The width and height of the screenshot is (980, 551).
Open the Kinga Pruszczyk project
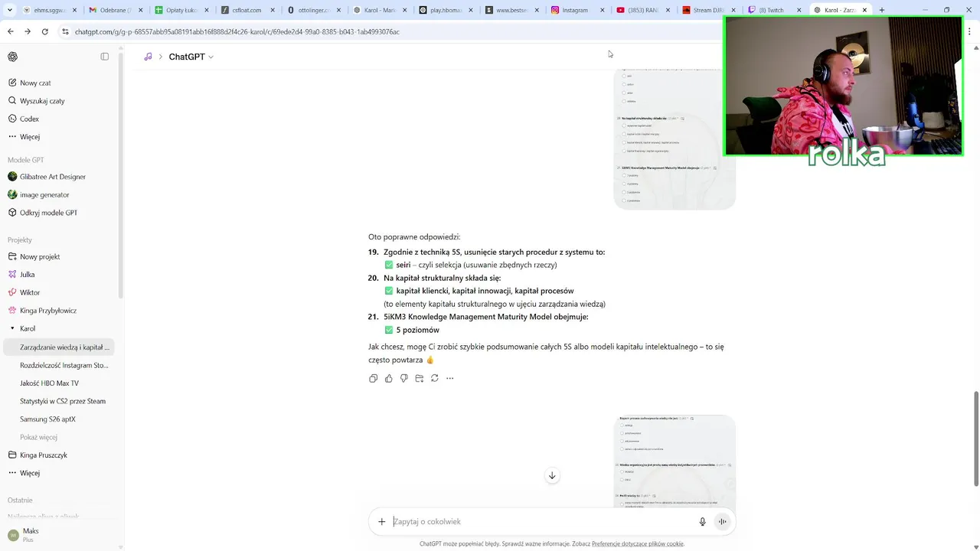coord(57,455)
